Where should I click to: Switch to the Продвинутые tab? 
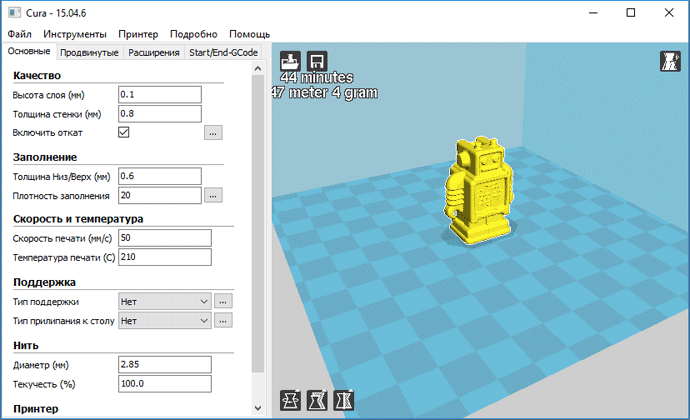pyautogui.click(x=89, y=52)
